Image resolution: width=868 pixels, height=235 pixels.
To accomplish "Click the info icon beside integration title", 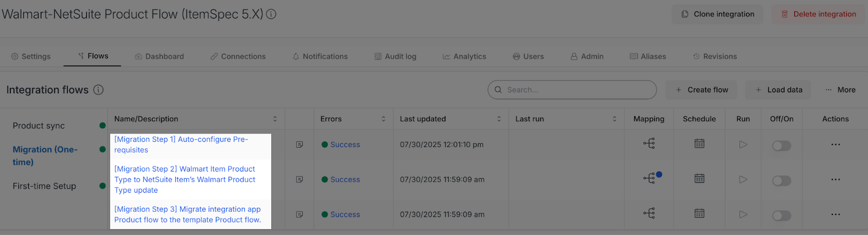I will point(271,14).
